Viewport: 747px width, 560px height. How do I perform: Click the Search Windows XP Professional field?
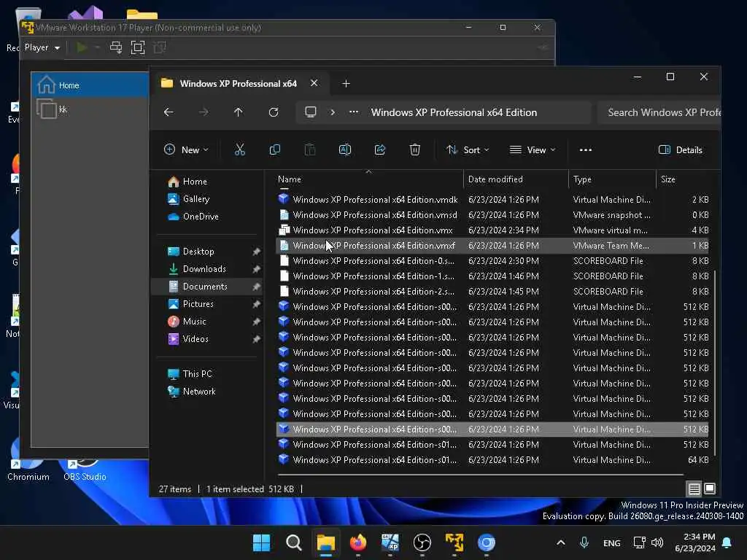pos(659,112)
